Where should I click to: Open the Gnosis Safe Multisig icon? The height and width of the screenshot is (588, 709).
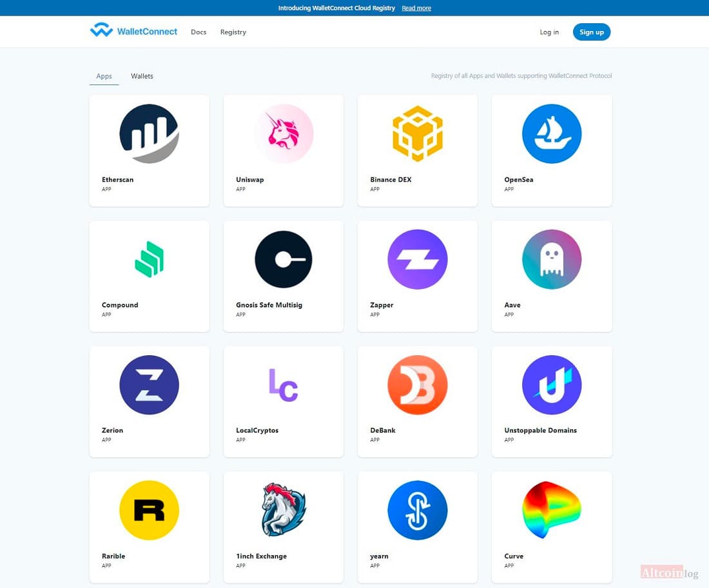click(284, 259)
